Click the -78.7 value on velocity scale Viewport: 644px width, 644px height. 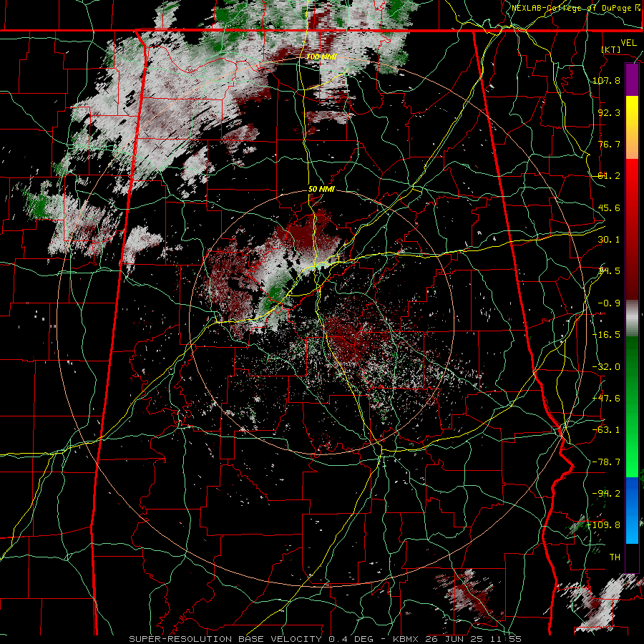(606, 462)
